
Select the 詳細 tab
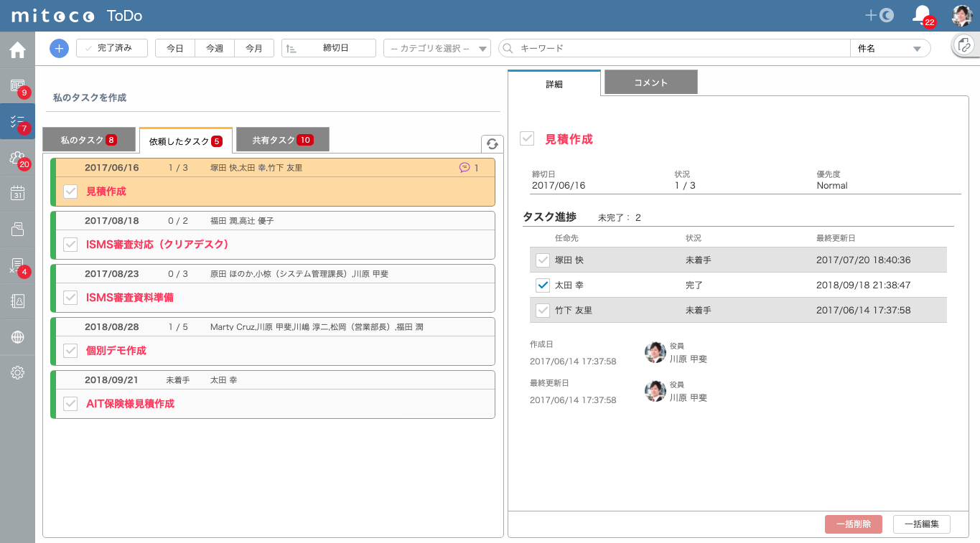tap(554, 84)
